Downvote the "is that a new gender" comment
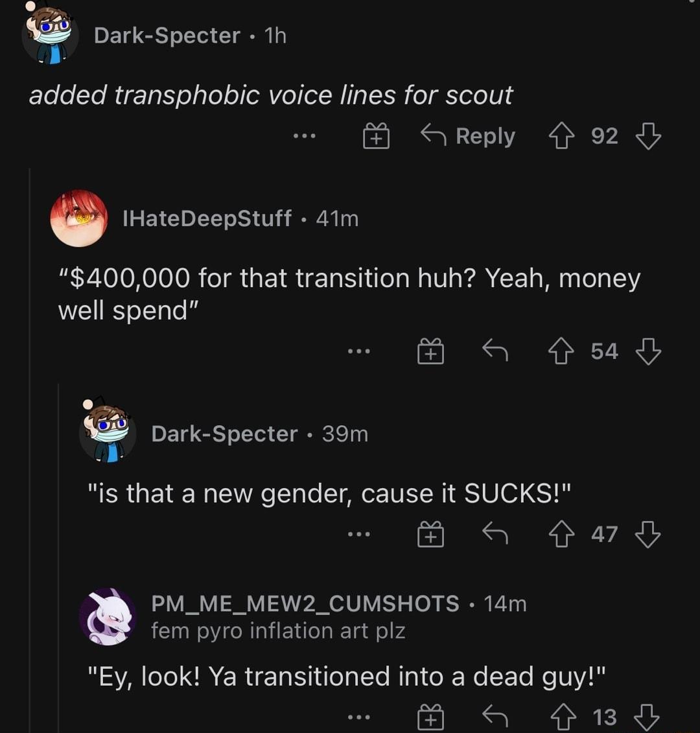Viewport: 700px width, 733px height. [x=648, y=533]
